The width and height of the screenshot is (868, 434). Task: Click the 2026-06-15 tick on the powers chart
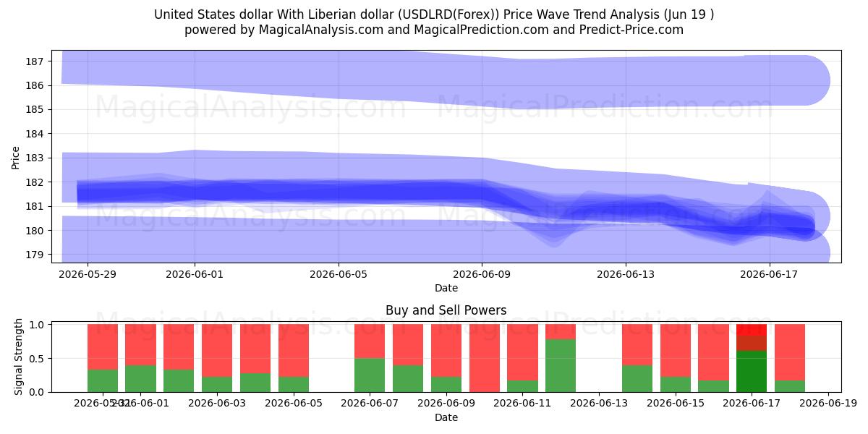[x=676, y=404]
